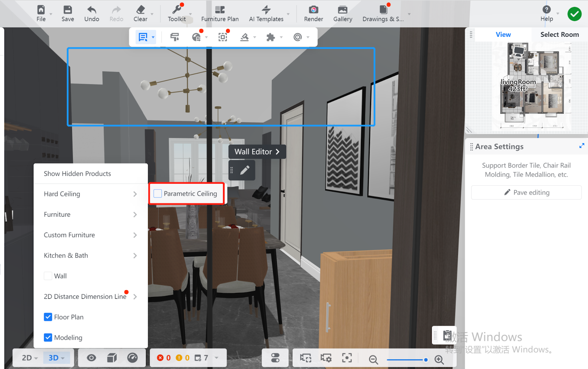Click the speed gauge icon in bottom bar
Image resolution: width=588 pixels, height=369 pixels.
pos(132,358)
